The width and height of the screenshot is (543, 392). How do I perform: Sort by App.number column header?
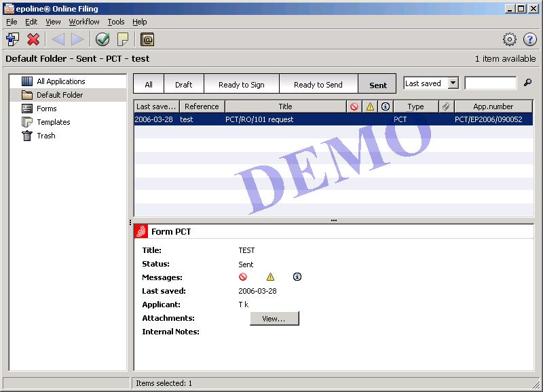pyautogui.click(x=493, y=106)
